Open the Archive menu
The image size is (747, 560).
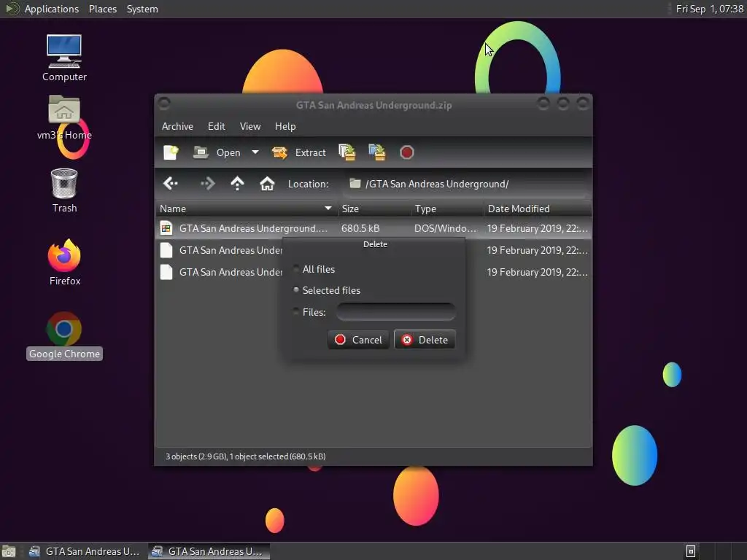tap(177, 126)
